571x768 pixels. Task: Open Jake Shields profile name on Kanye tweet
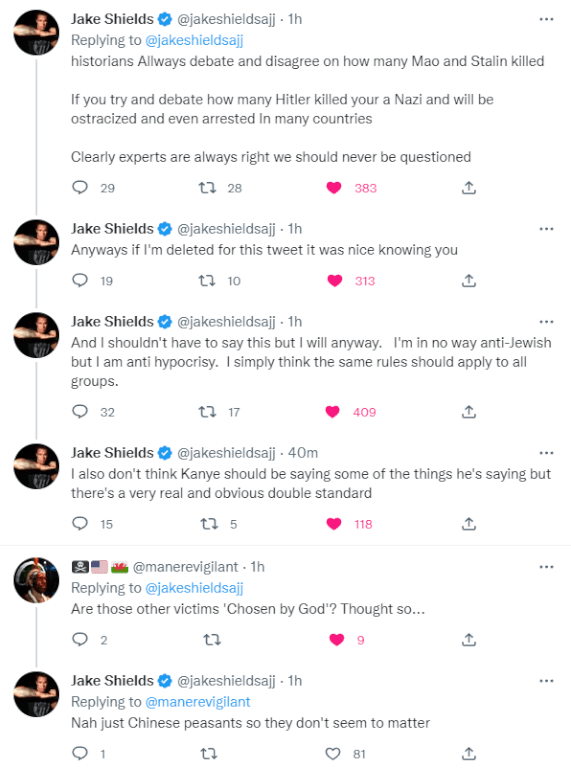112,453
